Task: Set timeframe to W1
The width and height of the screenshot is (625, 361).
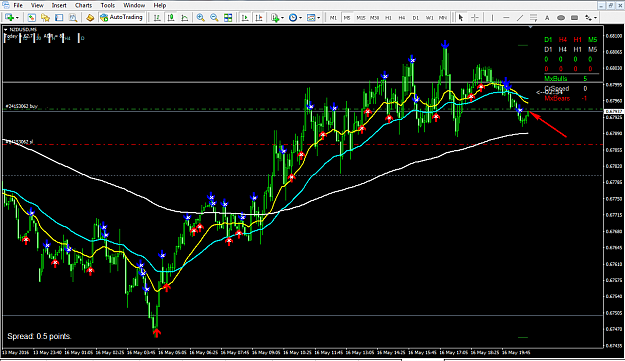Action: point(429,18)
